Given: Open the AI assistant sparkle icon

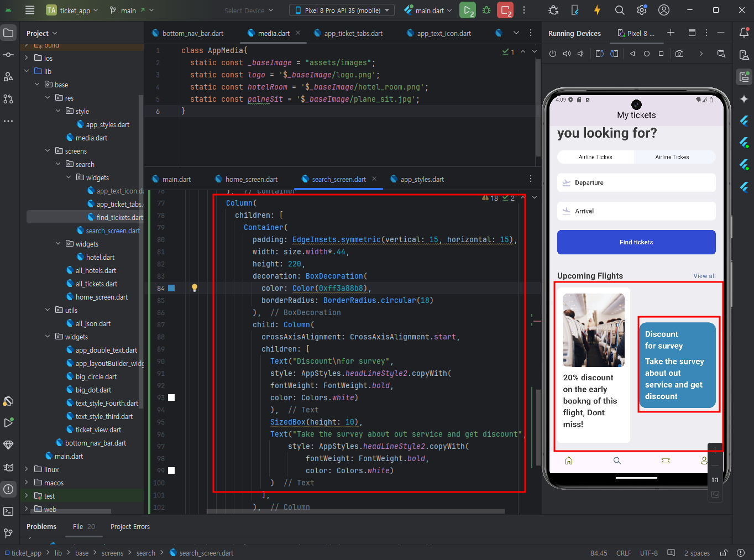Looking at the screenshot, I should (744, 99).
